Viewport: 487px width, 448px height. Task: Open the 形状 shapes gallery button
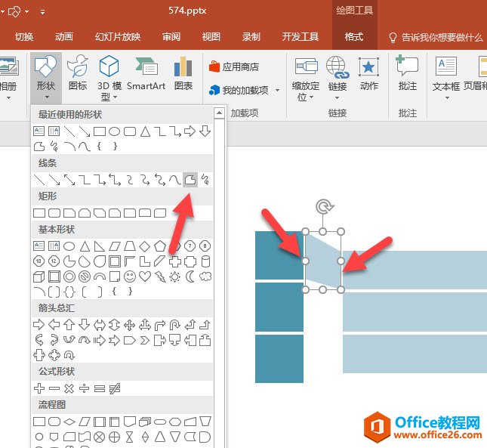click(45, 78)
